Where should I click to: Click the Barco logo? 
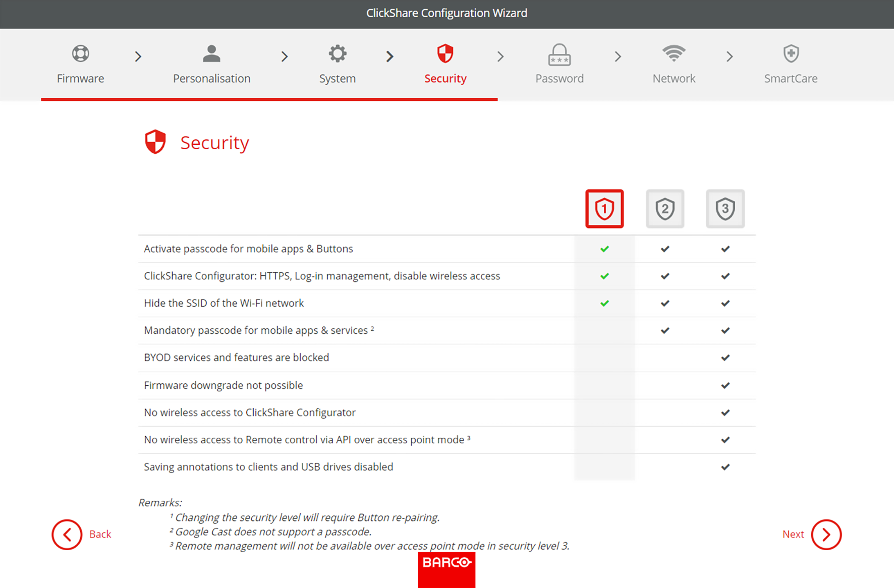[446, 570]
